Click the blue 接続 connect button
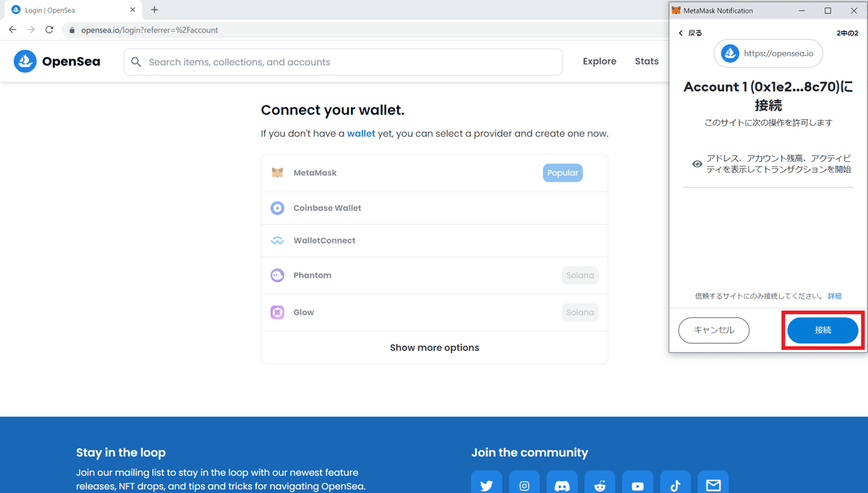The width and height of the screenshot is (868, 493). pos(822,330)
